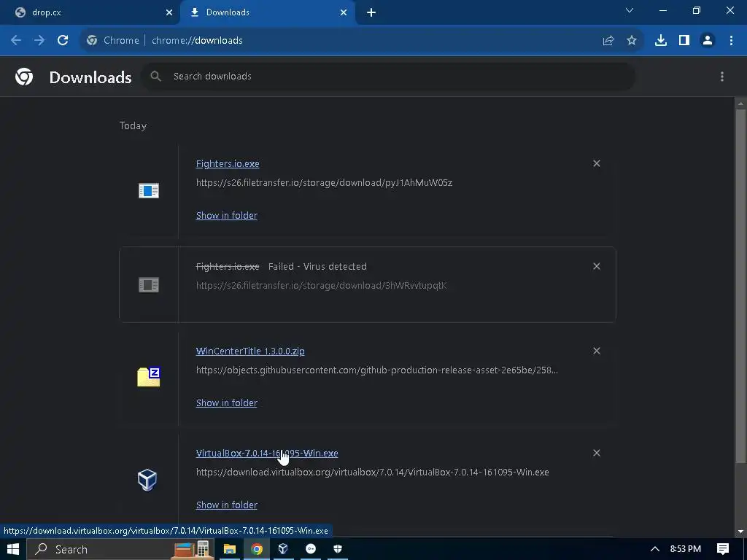
Task: Click the VirtualBox cube file icon
Action: [147, 480]
